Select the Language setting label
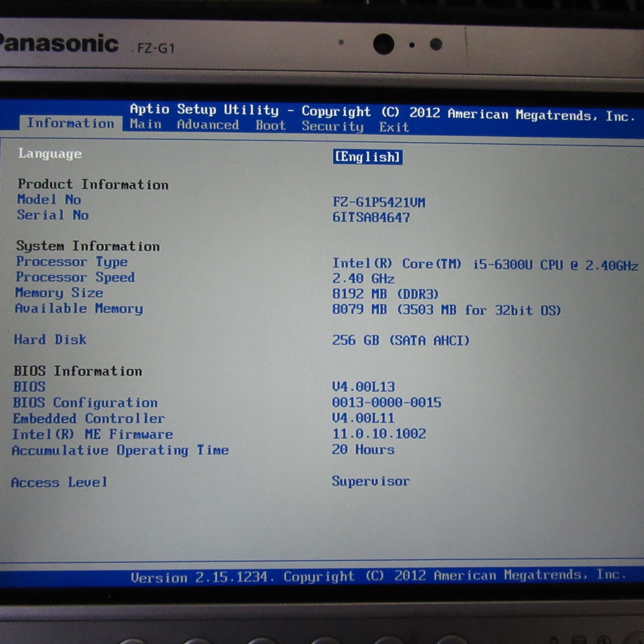The height and width of the screenshot is (644, 644). tap(50, 154)
